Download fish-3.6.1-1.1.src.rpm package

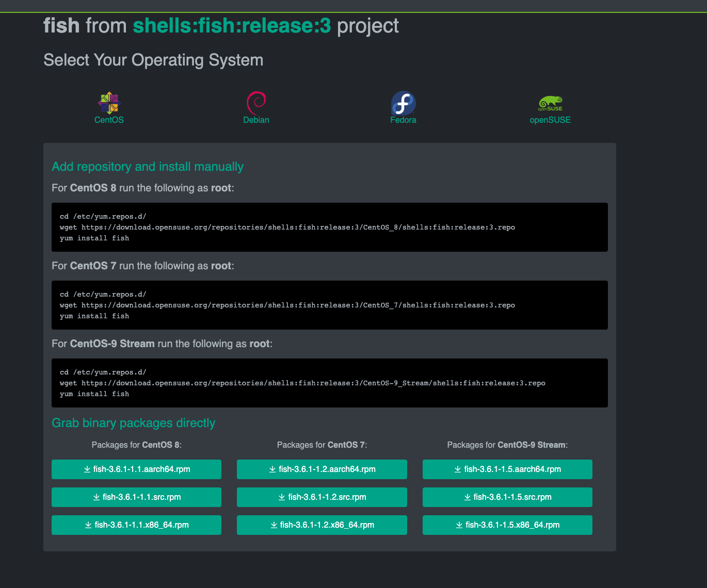[x=136, y=497]
